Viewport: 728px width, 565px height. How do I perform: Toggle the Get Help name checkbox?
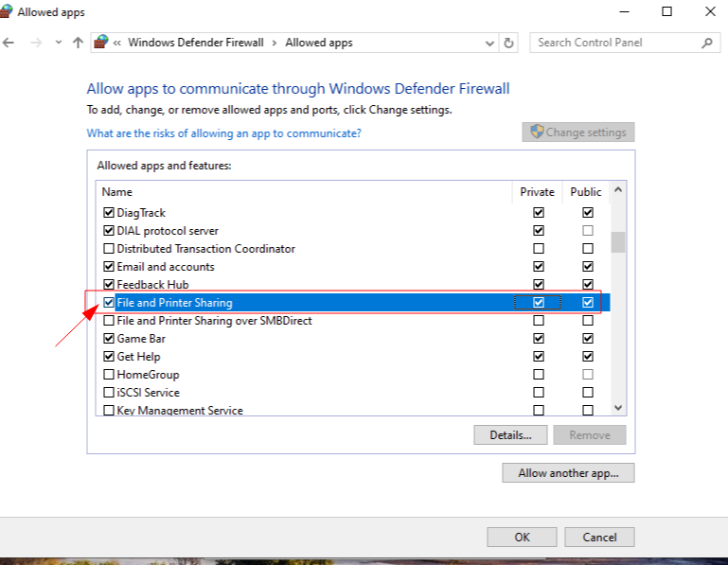[109, 357]
